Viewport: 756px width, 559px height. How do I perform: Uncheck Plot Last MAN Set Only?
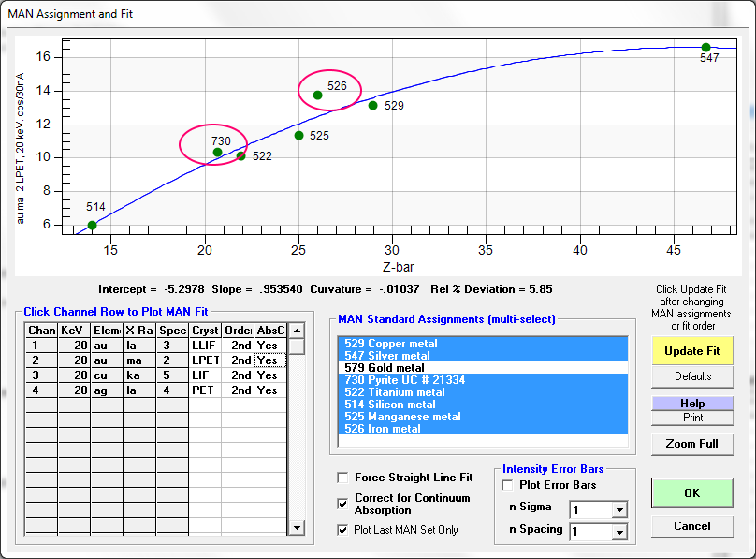coord(342,530)
